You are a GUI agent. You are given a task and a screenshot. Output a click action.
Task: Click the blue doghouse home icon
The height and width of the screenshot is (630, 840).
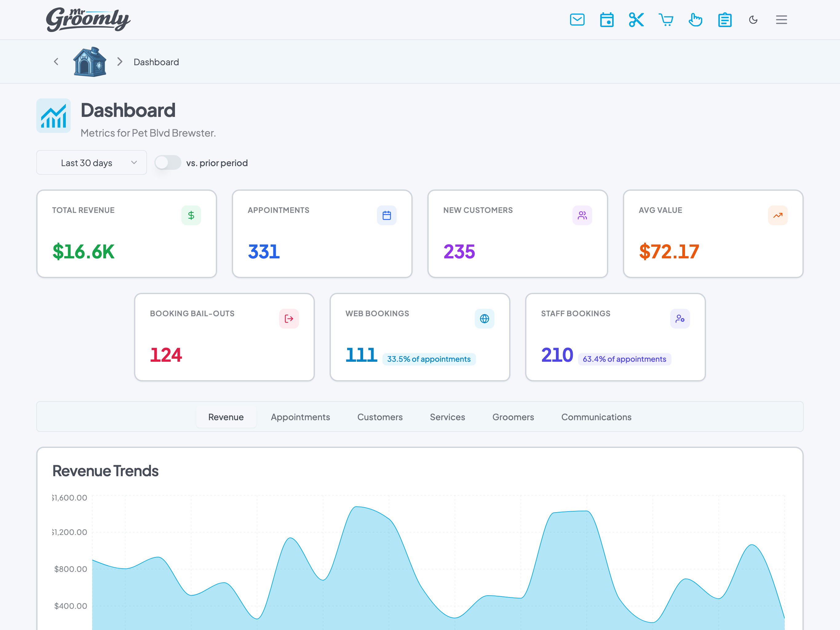pos(89,62)
